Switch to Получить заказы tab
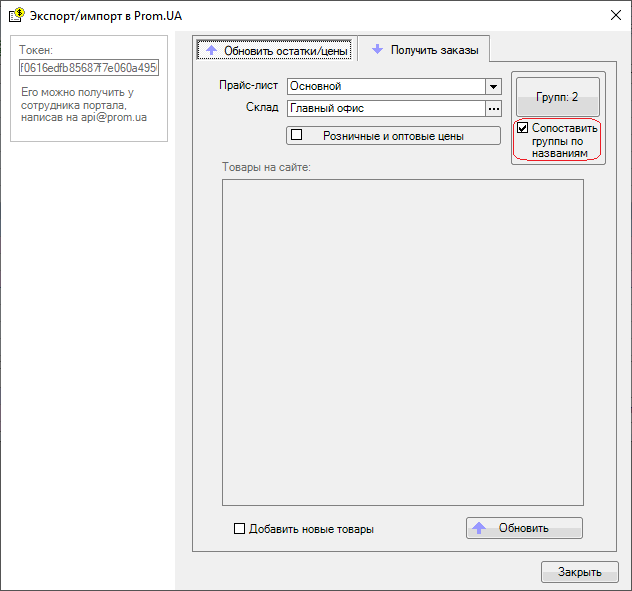This screenshot has width=632, height=591. point(424,50)
